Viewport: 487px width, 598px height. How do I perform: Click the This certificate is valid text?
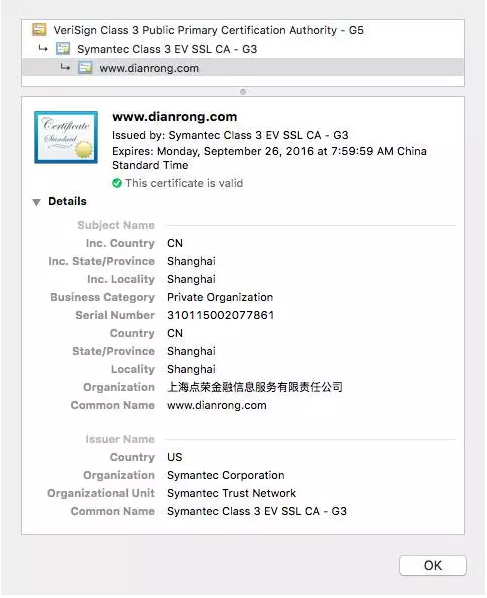[184, 183]
